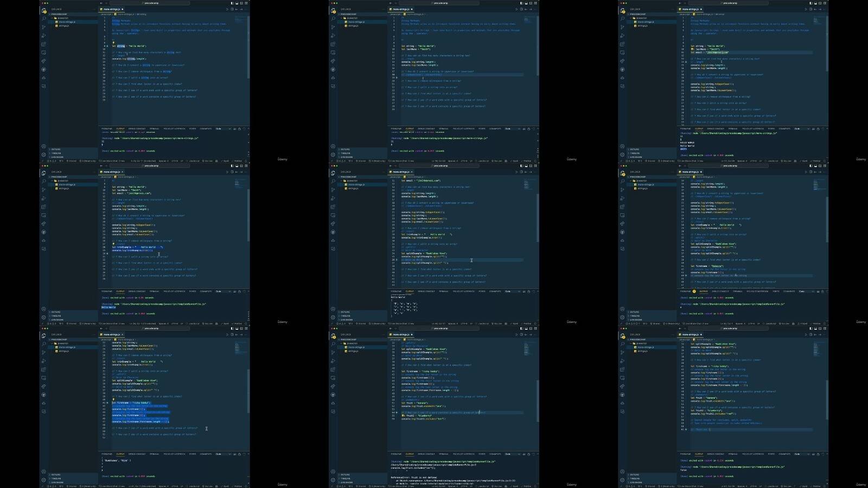The height and width of the screenshot is (488, 868).
Task: Click JavaScript language mode in top-left status bar
Action: 194,161
